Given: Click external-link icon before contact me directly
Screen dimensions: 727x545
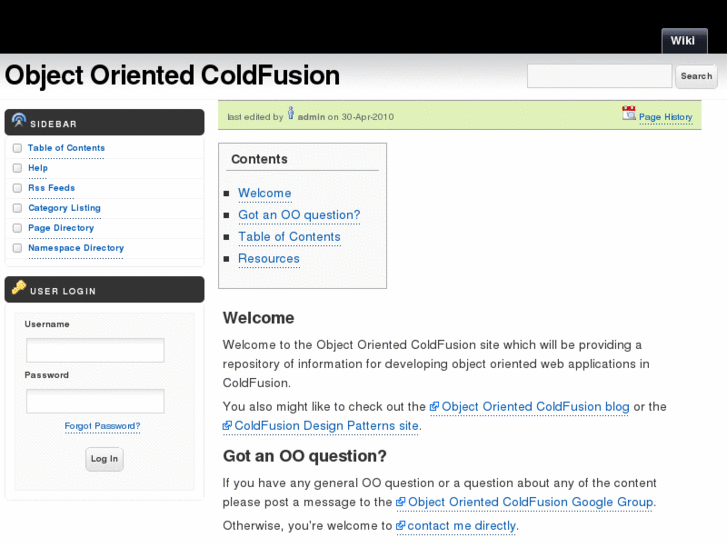Looking at the screenshot, I should point(401,526).
